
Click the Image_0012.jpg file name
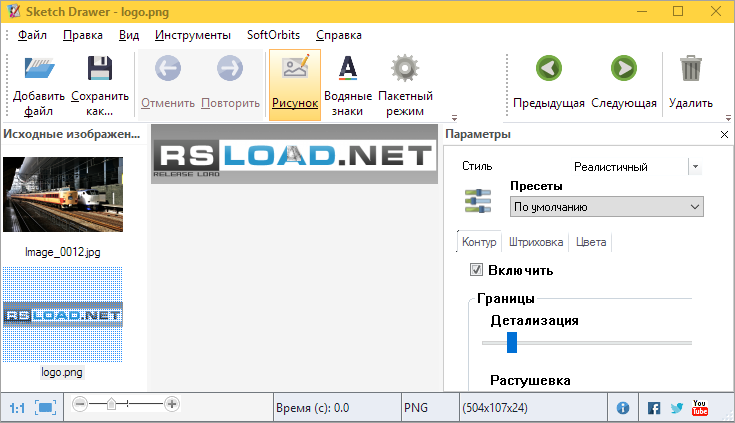pyautogui.click(x=63, y=252)
